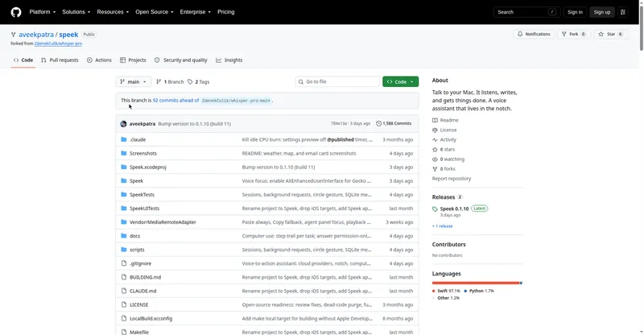Viewport: 644px width, 335px height.
Task: Switch to the Pull requests tab
Action: tap(60, 60)
